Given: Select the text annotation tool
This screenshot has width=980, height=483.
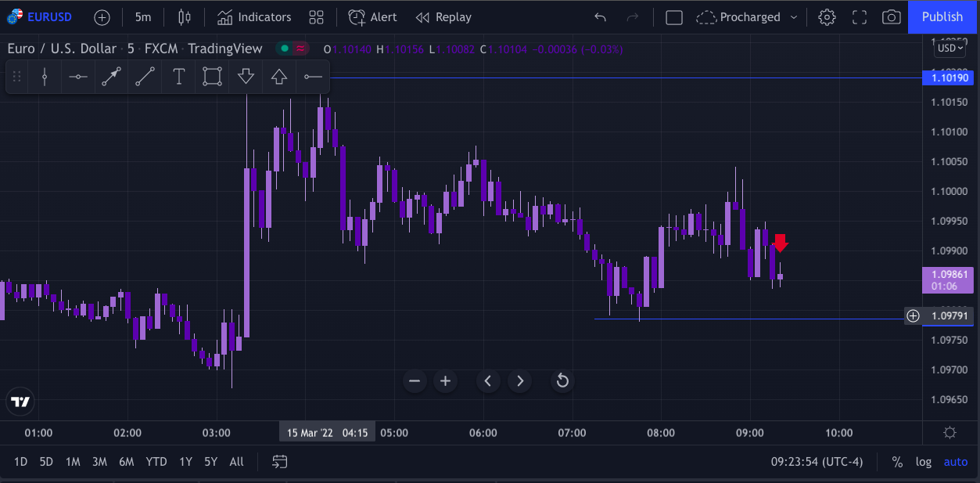Looking at the screenshot, I should tap(178, 77).
